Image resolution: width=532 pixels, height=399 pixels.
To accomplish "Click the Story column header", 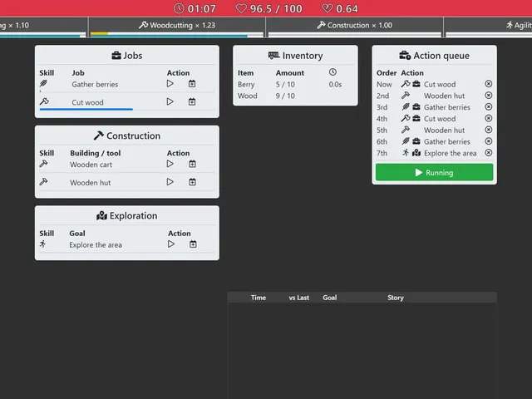I will pyautogui.click(x=396, y=298).
